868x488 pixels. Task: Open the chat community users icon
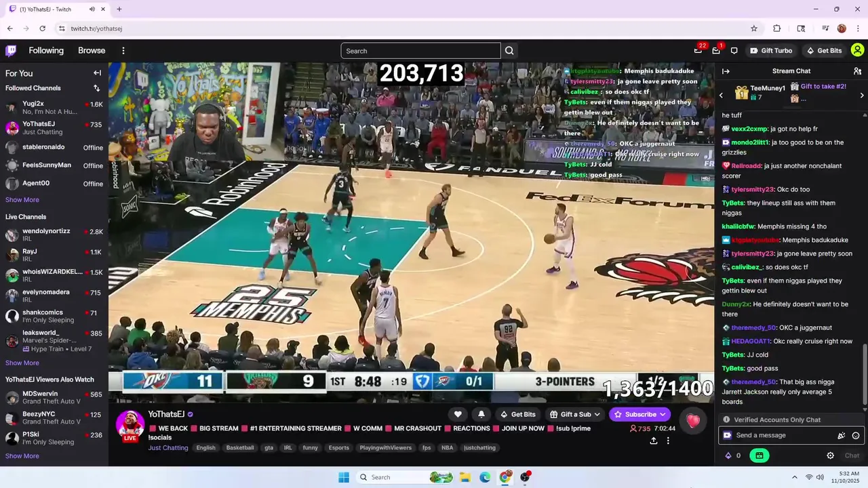[x=857, y=71]
